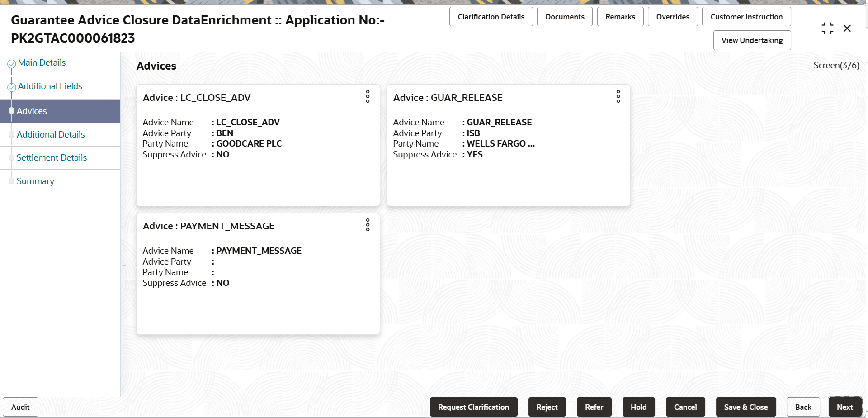Viewport: 868px width, 418px height.
Task: Click the Additional Fields completed step icon
Action: pyautogui.click(x=12, y=87)
